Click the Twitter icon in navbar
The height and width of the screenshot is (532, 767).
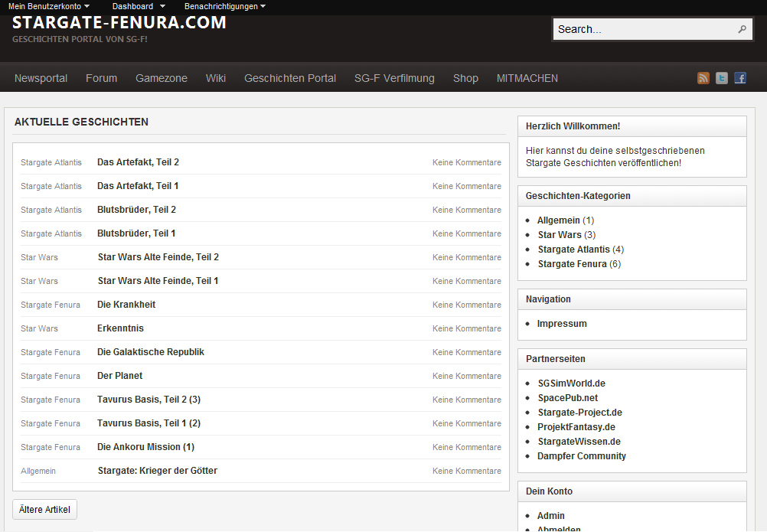[722, 78]
